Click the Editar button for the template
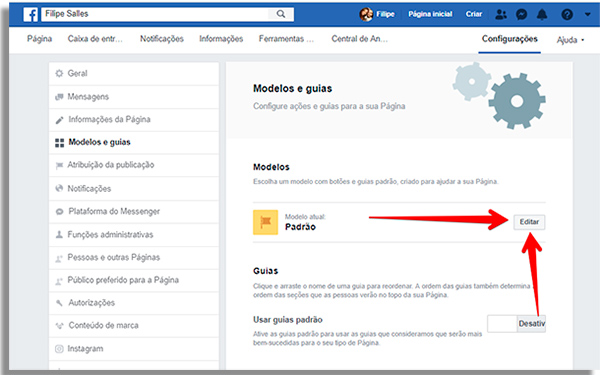This screenshot has height=375, width=600. coord(529,222)
